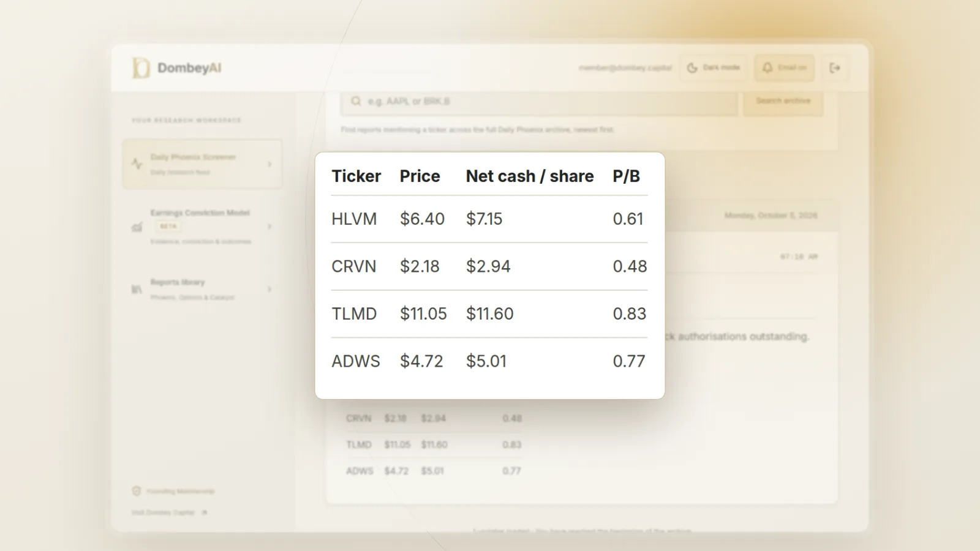Click the Price column header
Screen dimensions: 980x551
pos(420,176)
